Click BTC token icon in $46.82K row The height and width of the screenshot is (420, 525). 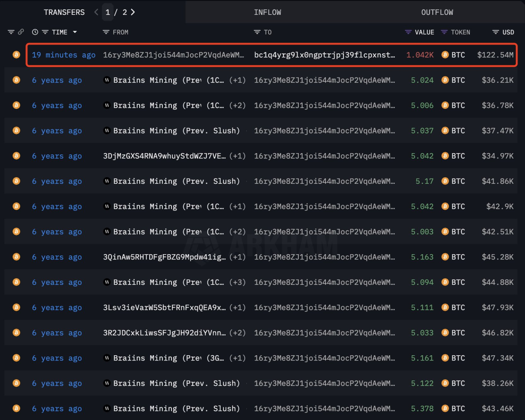(x=445, y=333)
